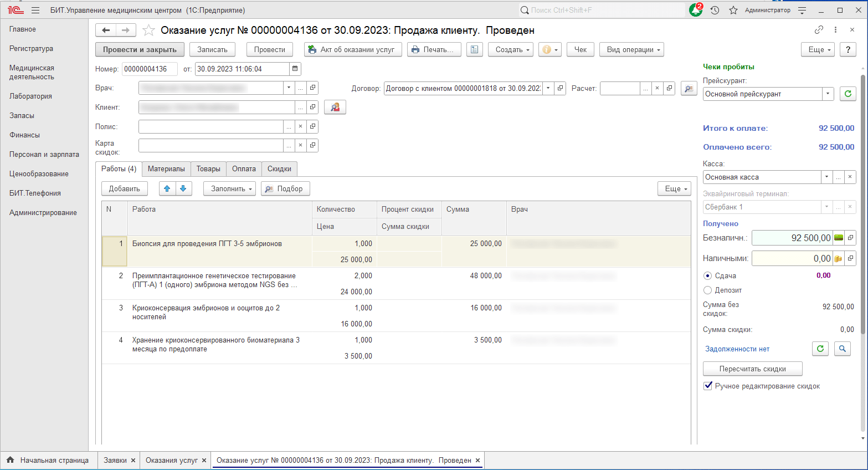
Task: Expand the Прейскурант dropdown list
Action: tap(828, 94)
